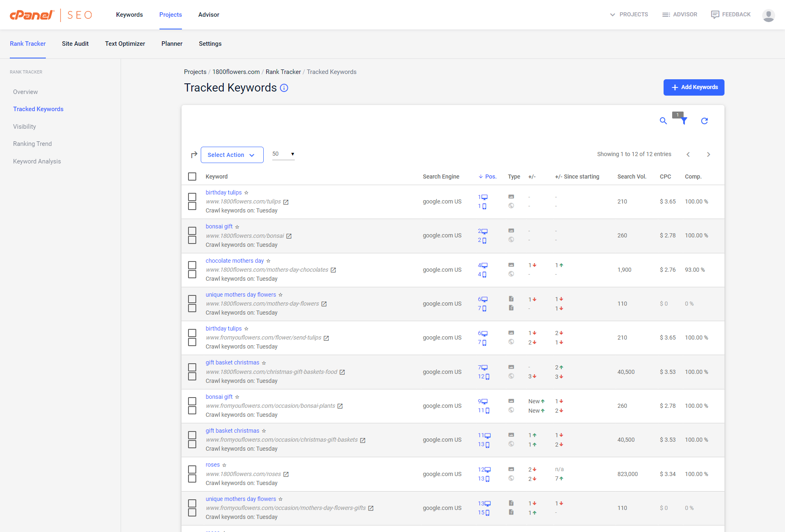Open external link icon for 1800flowers.com/roses
The image size is (785, 532).
286,474
